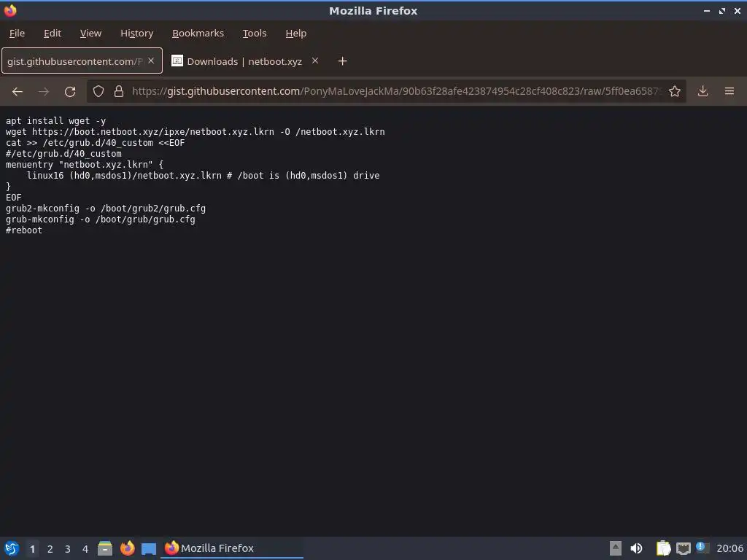Click the standalone EOF line
This screenshot has width=747, height=560.
(13, 198)
